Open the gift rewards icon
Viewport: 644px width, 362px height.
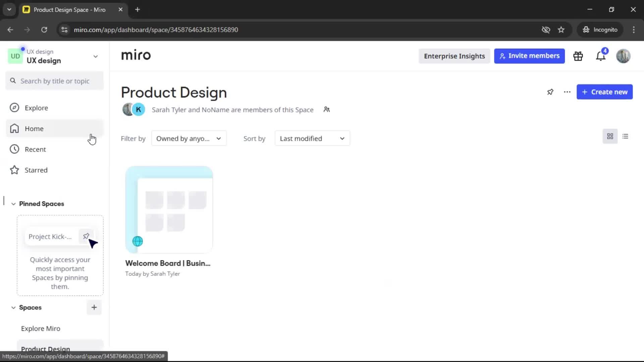[578, 56]
